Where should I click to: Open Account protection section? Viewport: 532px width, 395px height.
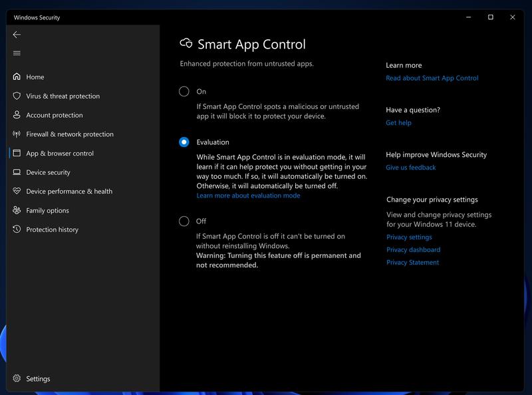click(x=55, y=115)
